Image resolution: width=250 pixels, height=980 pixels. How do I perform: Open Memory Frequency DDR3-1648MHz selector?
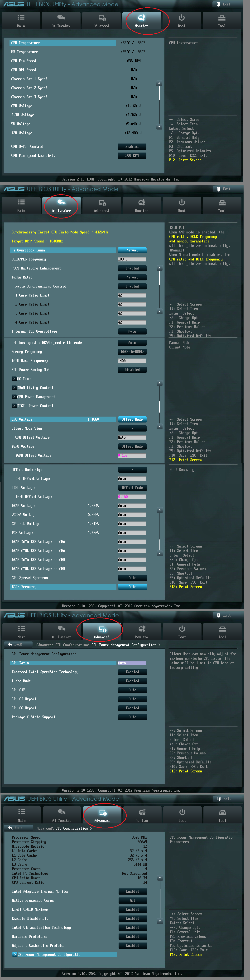[132, 352]
